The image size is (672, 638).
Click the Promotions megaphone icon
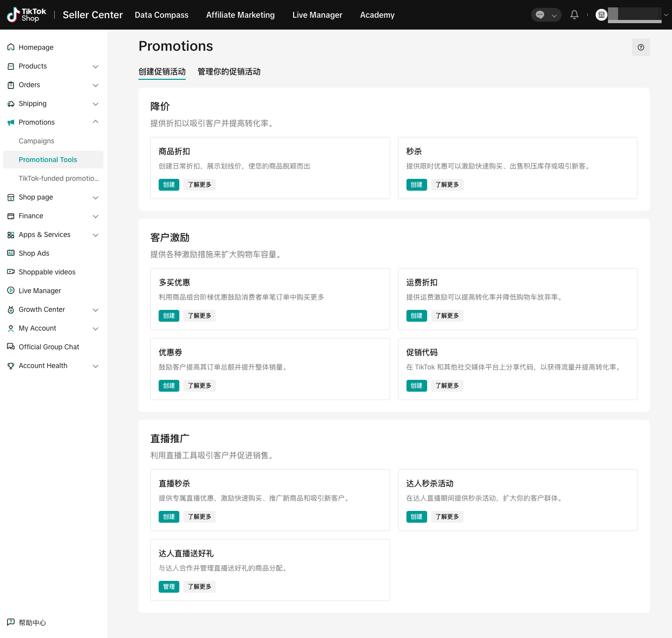[x=11, y=122]
